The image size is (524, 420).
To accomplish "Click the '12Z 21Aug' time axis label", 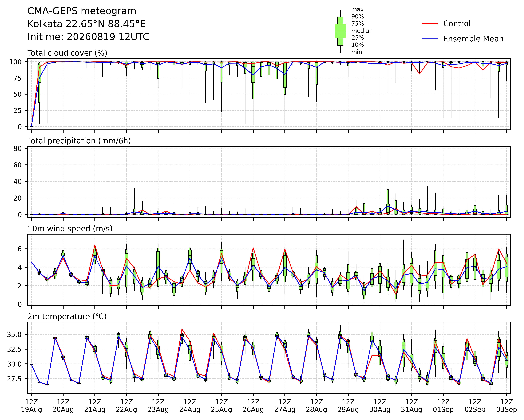I will 95,406.
